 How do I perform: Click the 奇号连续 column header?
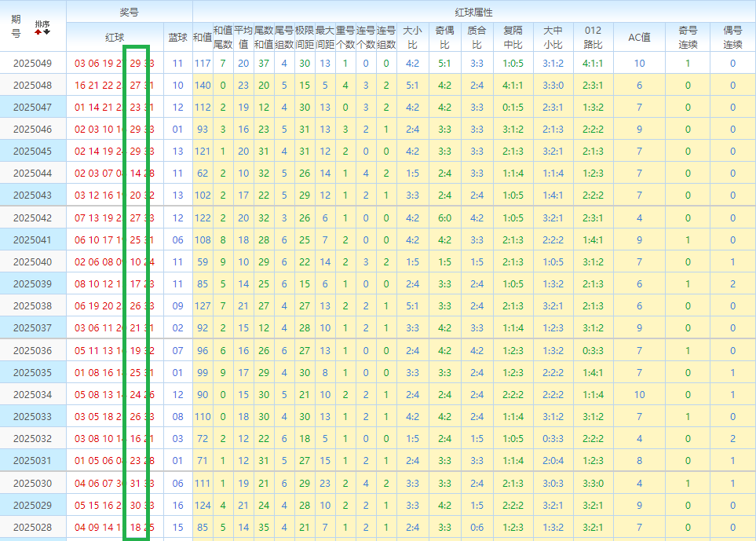click(688, 37)
